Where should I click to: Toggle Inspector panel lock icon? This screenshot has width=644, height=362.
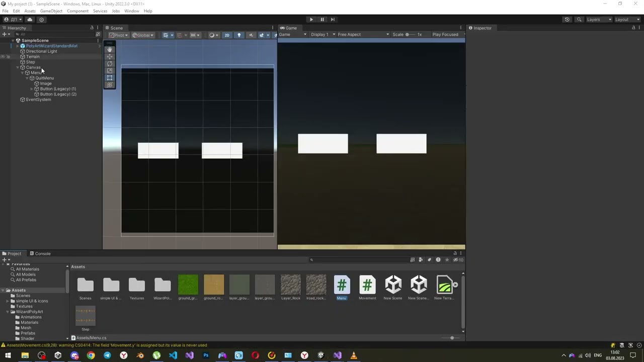[x=633, y=28]
